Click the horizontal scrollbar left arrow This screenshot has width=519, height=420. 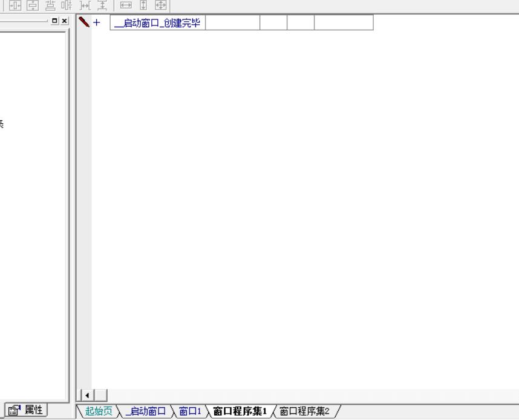tap(86, 395)
